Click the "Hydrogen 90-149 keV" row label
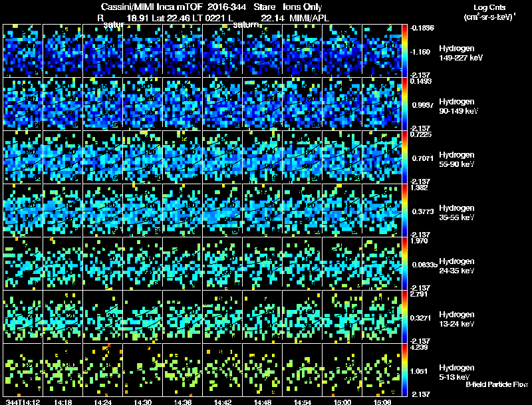The image size is (532, 405). pyautogui.click(x=459, y=106)
